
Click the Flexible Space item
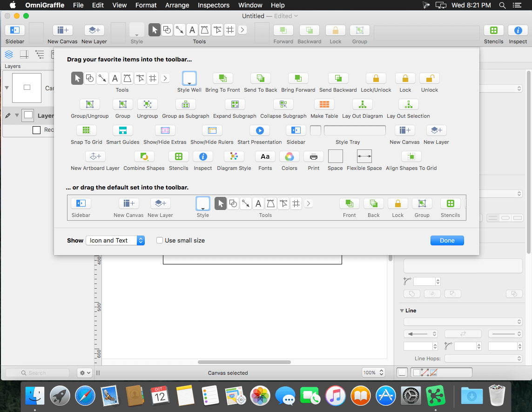pyautogui.click(x=364, y=156)
